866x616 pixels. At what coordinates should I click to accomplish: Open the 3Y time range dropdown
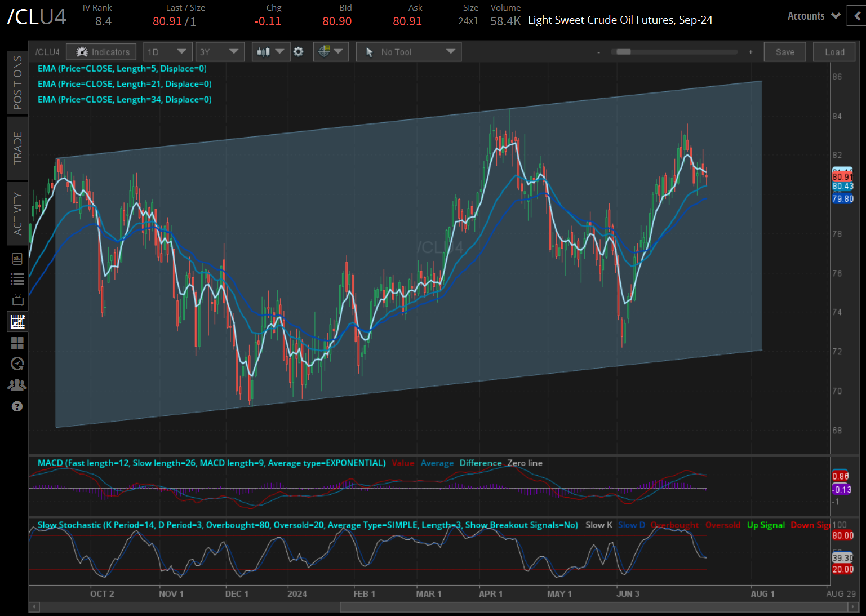[x=219, y=52]
